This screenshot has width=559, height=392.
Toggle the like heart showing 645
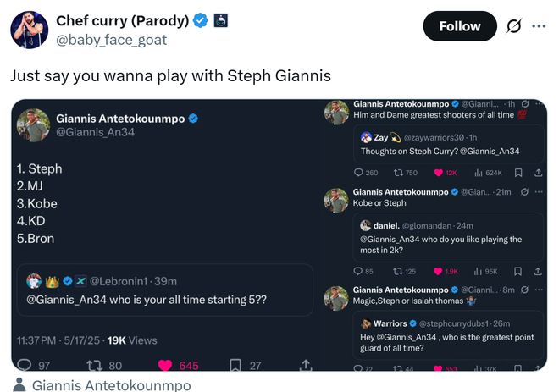pyautogui.click(x=166, y=365)
